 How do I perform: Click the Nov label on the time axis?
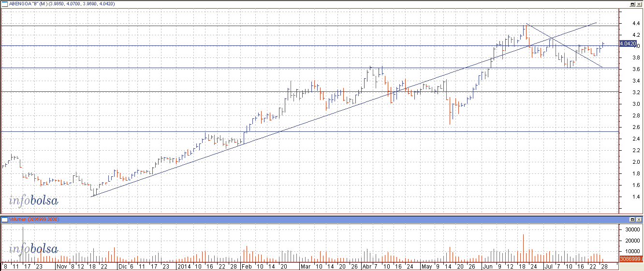coord(62,266)
